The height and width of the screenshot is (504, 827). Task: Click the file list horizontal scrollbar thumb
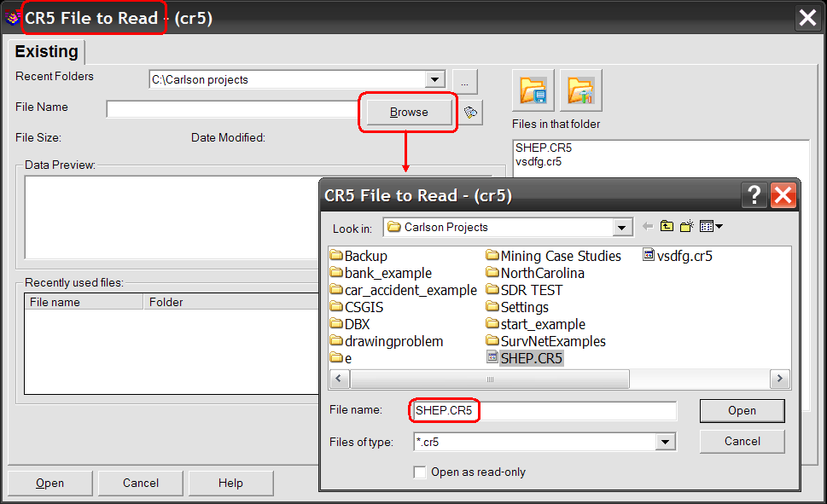(489, 379)
